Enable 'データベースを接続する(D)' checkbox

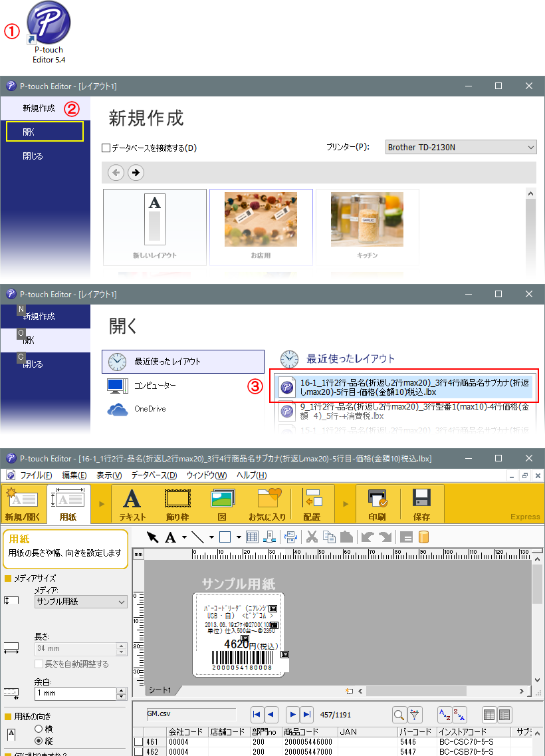(106, 148)
